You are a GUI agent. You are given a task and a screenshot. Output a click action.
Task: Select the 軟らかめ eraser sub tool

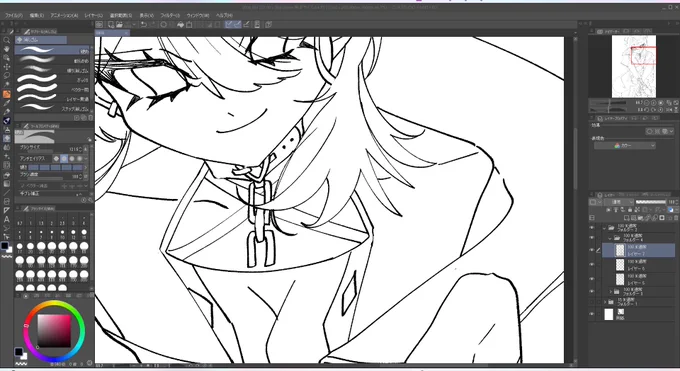(x=52, y=61)
